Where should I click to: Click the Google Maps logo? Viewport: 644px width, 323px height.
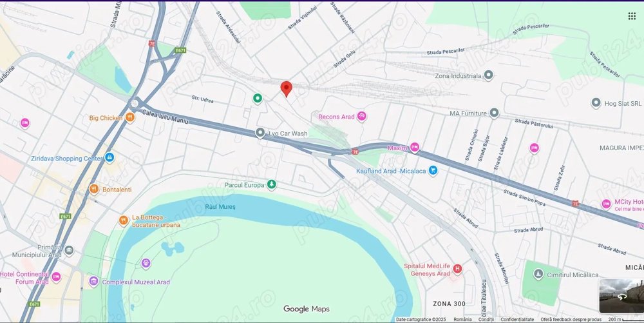coord(307,309)
